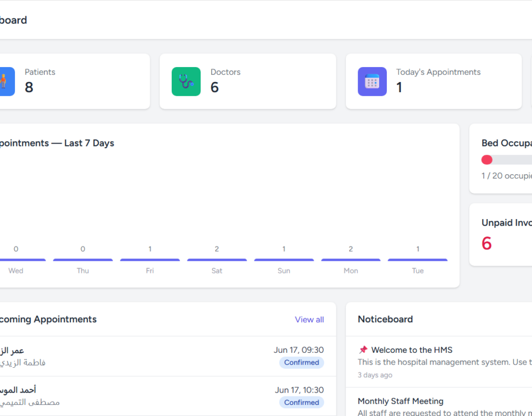Click the Monthly Staff Meeting notice title
Screen dimensions: 532x416
click(400, 401)
